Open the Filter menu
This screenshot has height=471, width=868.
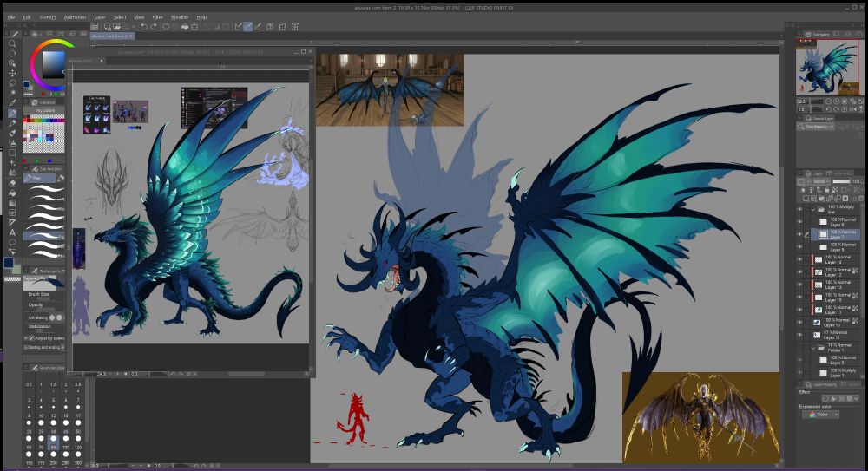click(157, 16)
